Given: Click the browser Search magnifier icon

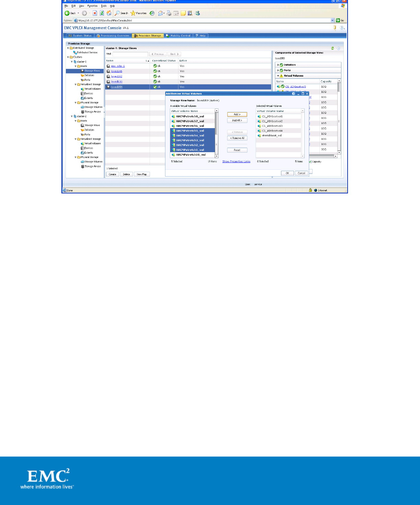Looking at the screenshot, I should pos(117,13).
